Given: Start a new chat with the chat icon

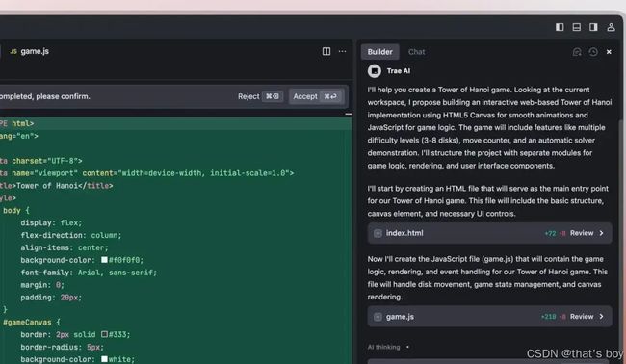Looking at the screenshot, I should (577, 52).
